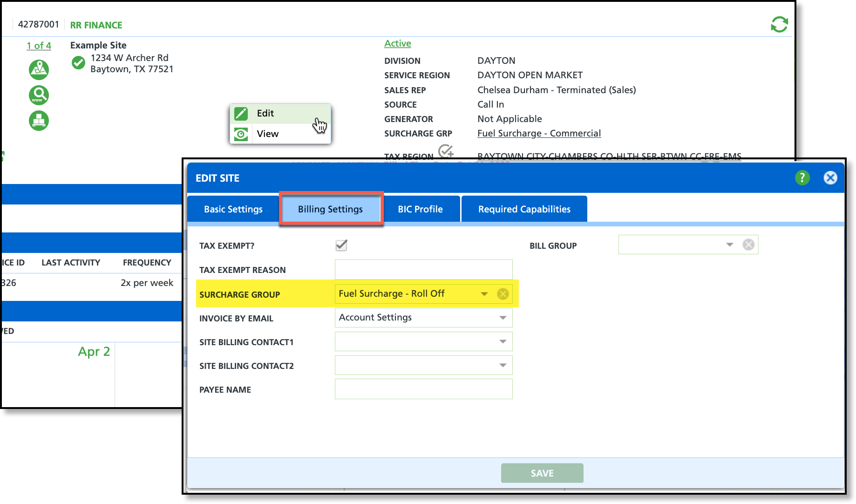Click the 2x per week frequency cell
The width and height of the screenshot is (856, 504).
[147, 283]
